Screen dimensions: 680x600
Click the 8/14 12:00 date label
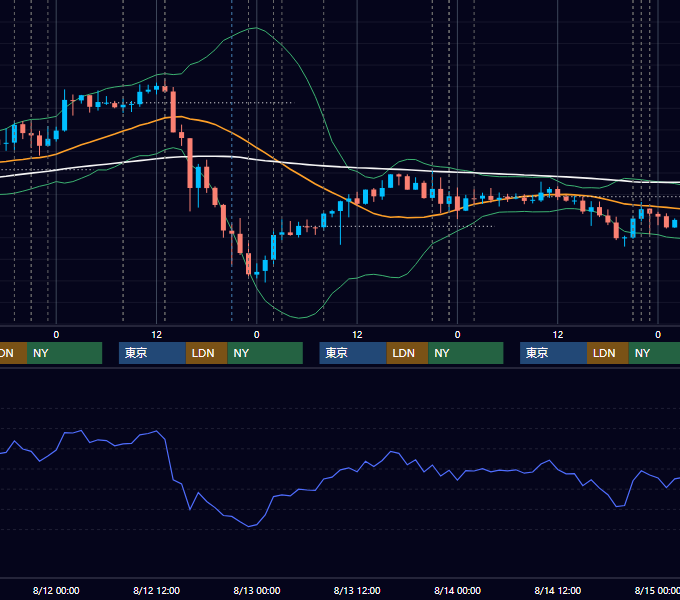[x=558, y=590]
